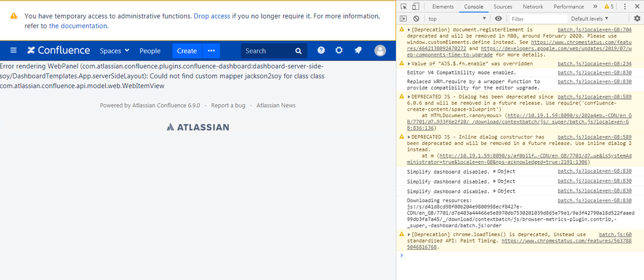Open batch.js?locale=en-GB:704 source link
Image resolution: width=644 pixels, height=280 pixels.
(x=594, y=30)
